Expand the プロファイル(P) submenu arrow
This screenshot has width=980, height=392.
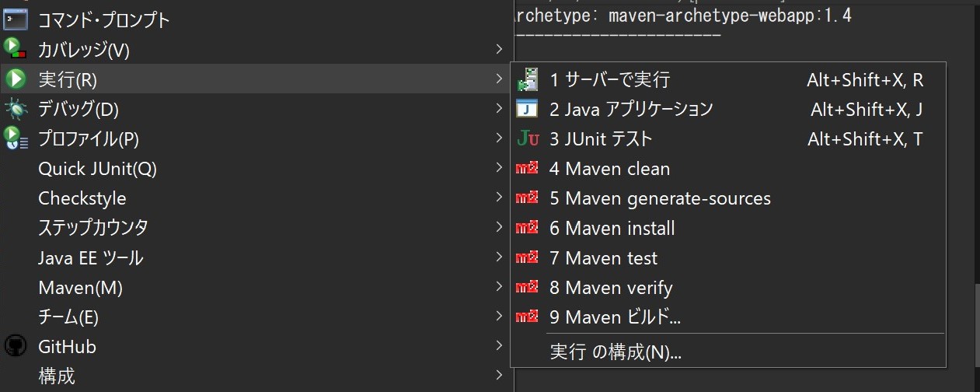pyautogui.click(x=499, y=138)
